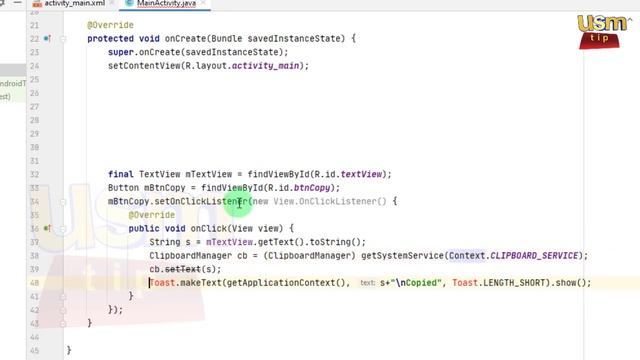The height and width of the screenshot is (360, 640).
Task: Click the override gutter icon on line 22
Action: coord(47,39)
